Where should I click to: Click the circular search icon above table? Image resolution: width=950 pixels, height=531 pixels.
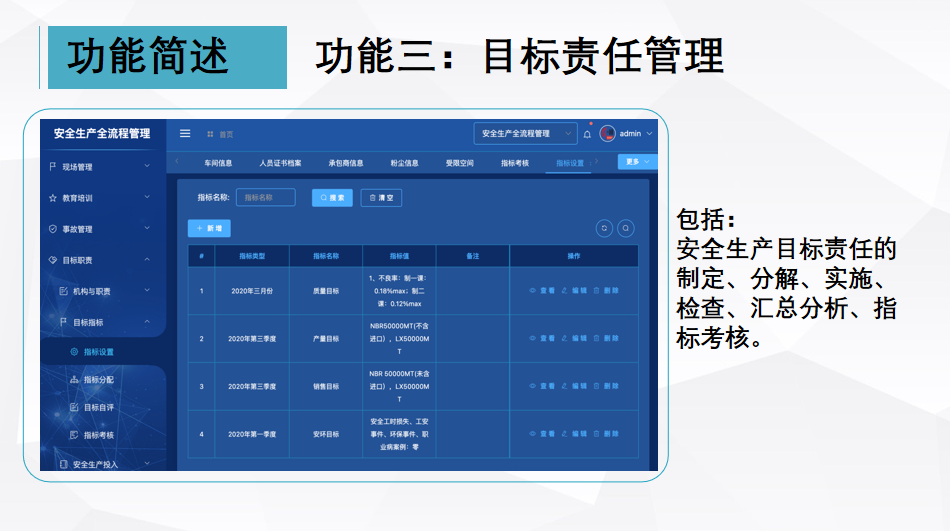click(626, 228)
